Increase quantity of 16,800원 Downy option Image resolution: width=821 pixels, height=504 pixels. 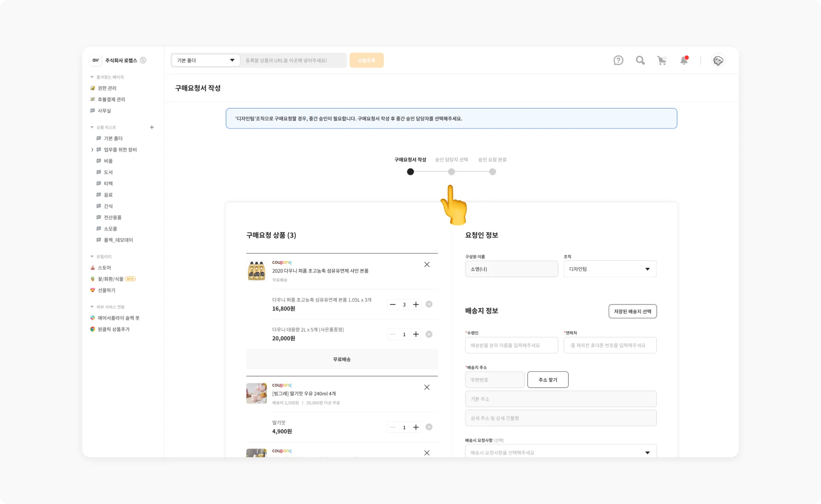tap(416, 304)
